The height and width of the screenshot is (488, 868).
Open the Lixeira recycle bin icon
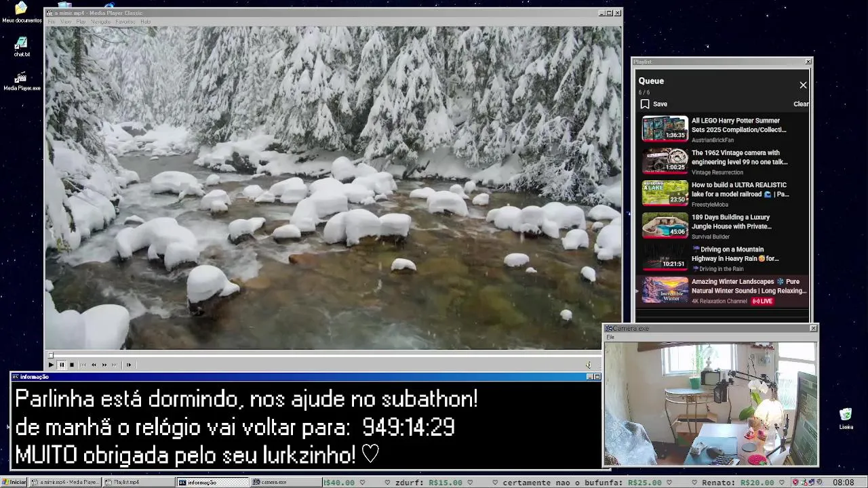846,419
